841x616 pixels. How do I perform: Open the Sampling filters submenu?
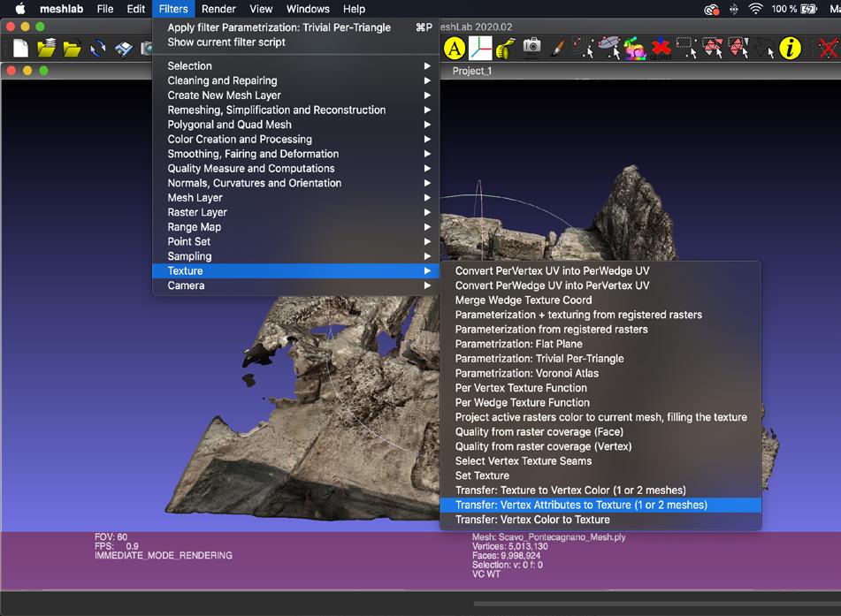click(296, 256)
